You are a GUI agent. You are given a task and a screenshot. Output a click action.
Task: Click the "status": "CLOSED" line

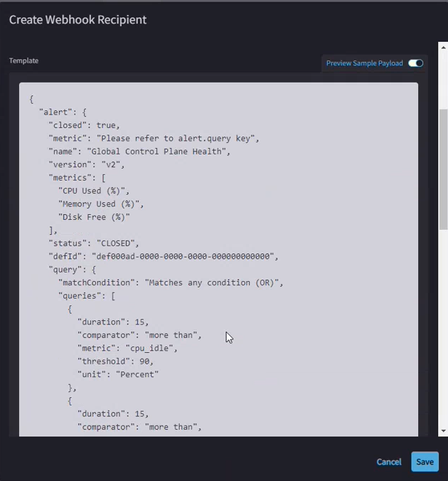94,243
